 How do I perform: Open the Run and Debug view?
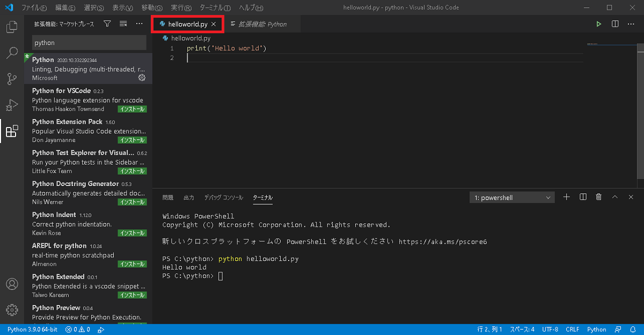pyautogui.click(x=12, y=105)
